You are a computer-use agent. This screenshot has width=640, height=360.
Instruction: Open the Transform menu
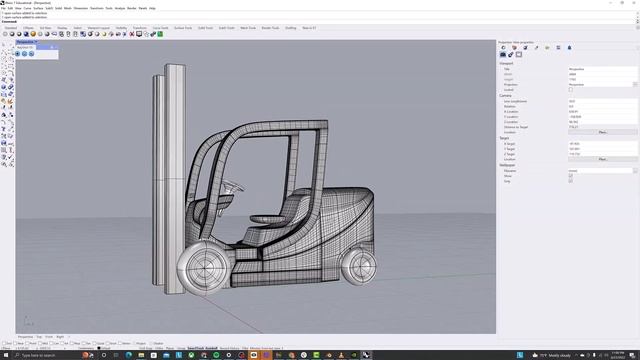pyautogui.click(x=97, y=8)
